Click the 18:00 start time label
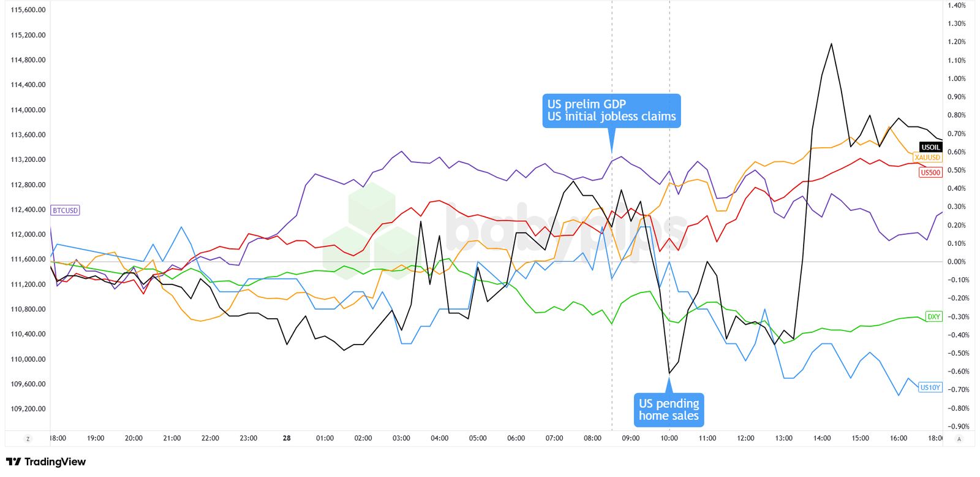Viewport: 980px width, 477px height. 58,438
